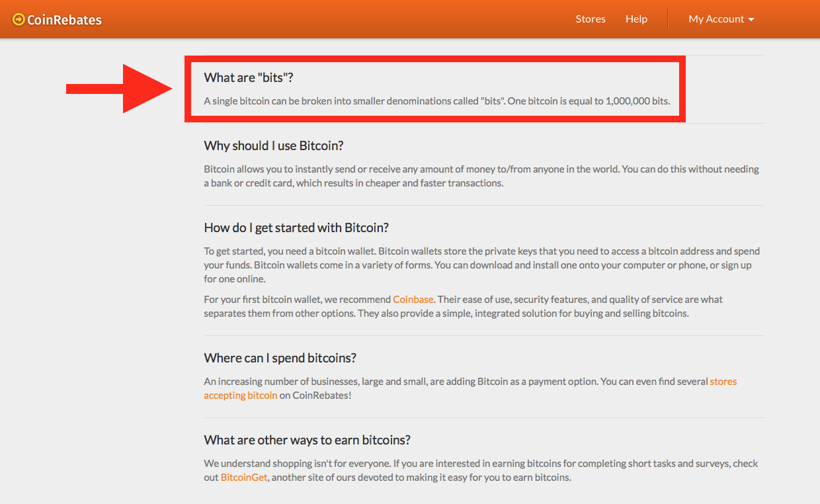Click the paragraph starting "For your first bitcoin wallet"
Image resolution: width=820 pixels, height=504 pixels.
point(463,306)
